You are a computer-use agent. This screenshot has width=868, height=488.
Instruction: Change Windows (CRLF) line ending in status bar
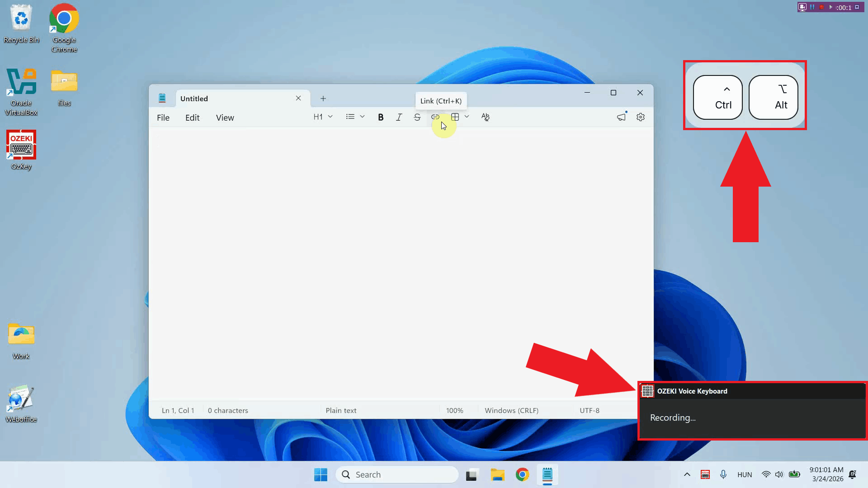[511, 410]
